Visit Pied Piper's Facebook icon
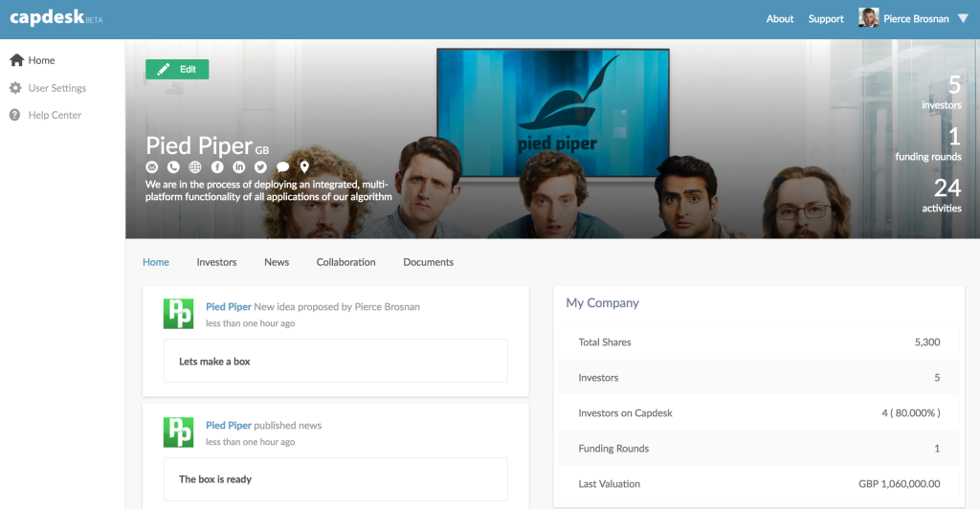 pyautogui.click(x=217, y=166)
